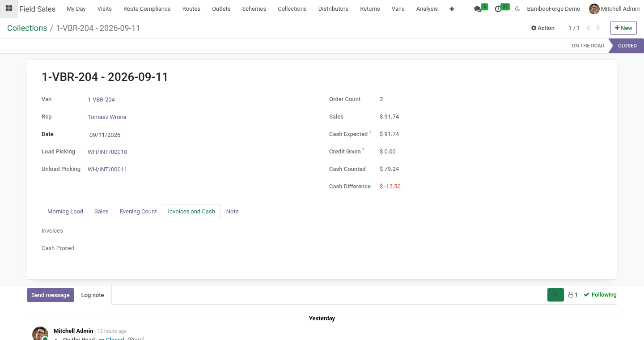Switch to the Morning Load tab

[x=65, y=212]
